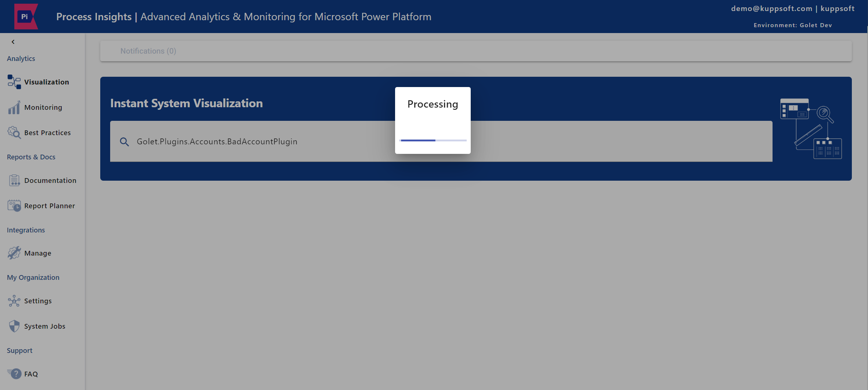Click the Analytics section heading
This screenshot has height=390, width=868.
click(21, 58)
